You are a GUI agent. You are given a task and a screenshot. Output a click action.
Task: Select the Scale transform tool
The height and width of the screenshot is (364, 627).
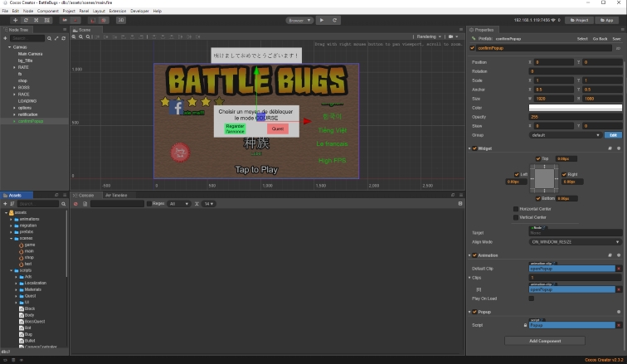(36, 20)
